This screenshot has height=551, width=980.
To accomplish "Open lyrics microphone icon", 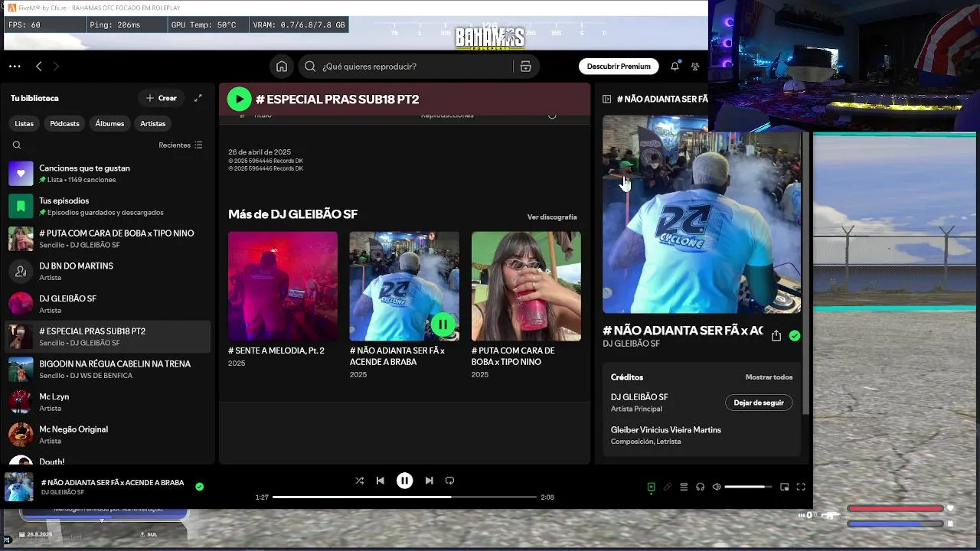I will [668, 487].
